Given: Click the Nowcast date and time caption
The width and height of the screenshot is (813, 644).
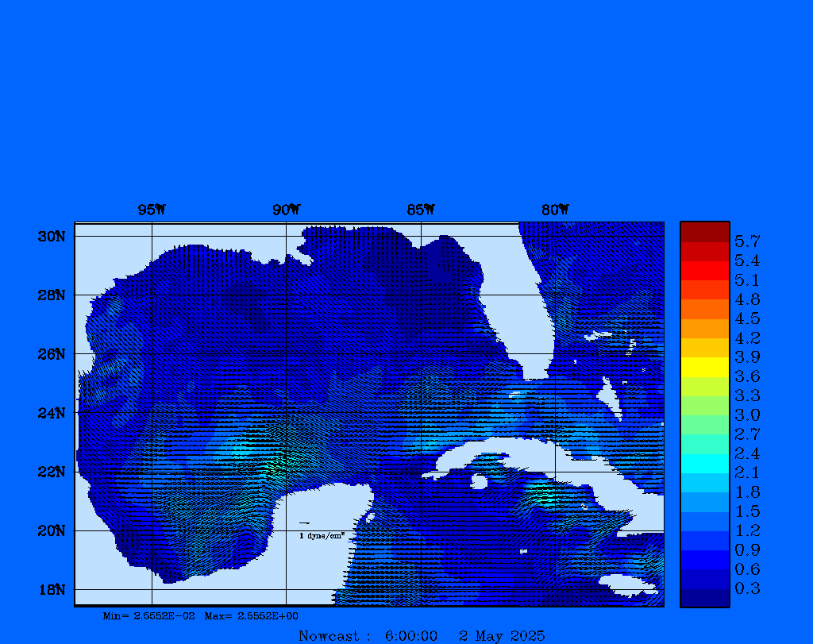Looking at the screenshot, I should (422, 635).
